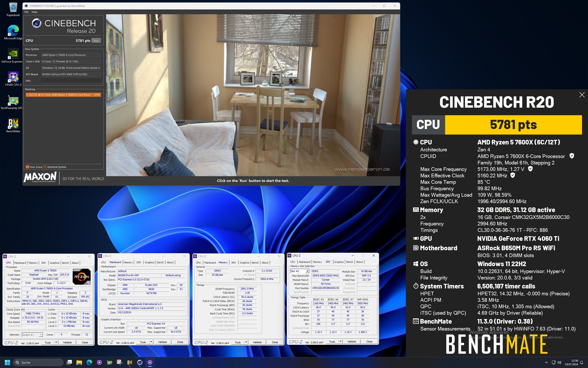The height and width of the screenshot is (368, 588).
Task: Click the System Timers clock icon in BenchMate
Action: coord(416,286)
